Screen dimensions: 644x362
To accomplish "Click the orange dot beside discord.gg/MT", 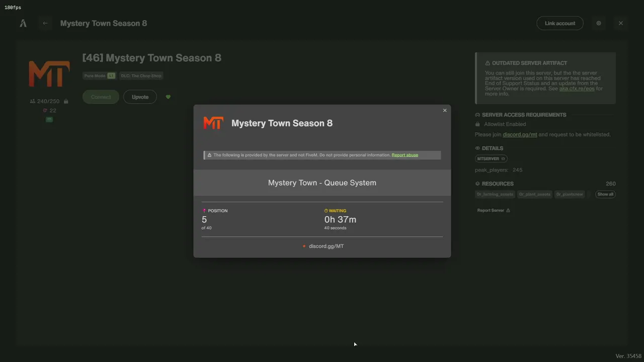I will pyautogui.click(x=304, y=246).
